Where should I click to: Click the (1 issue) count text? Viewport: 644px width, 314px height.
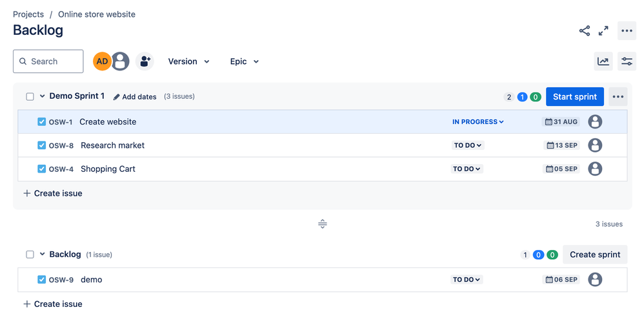[x=99, y=255]
